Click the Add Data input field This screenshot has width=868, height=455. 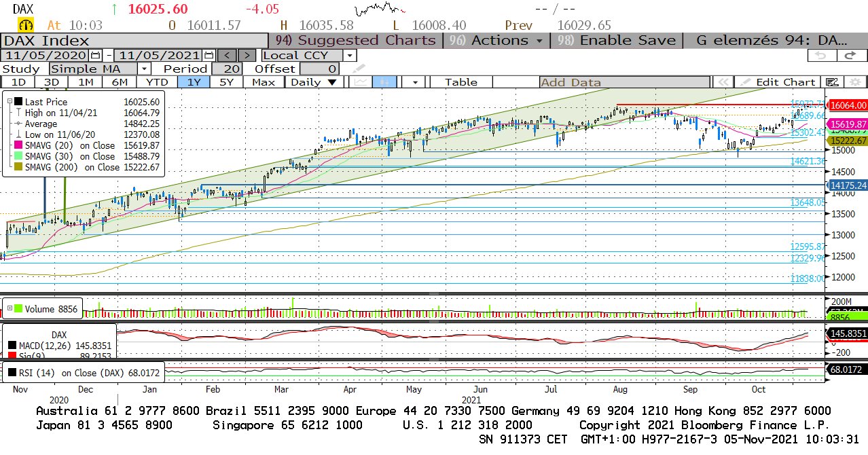pos(623,82)
